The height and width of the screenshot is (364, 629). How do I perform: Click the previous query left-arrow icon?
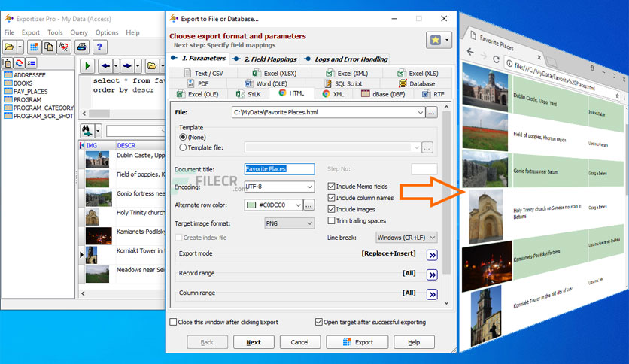105,65
